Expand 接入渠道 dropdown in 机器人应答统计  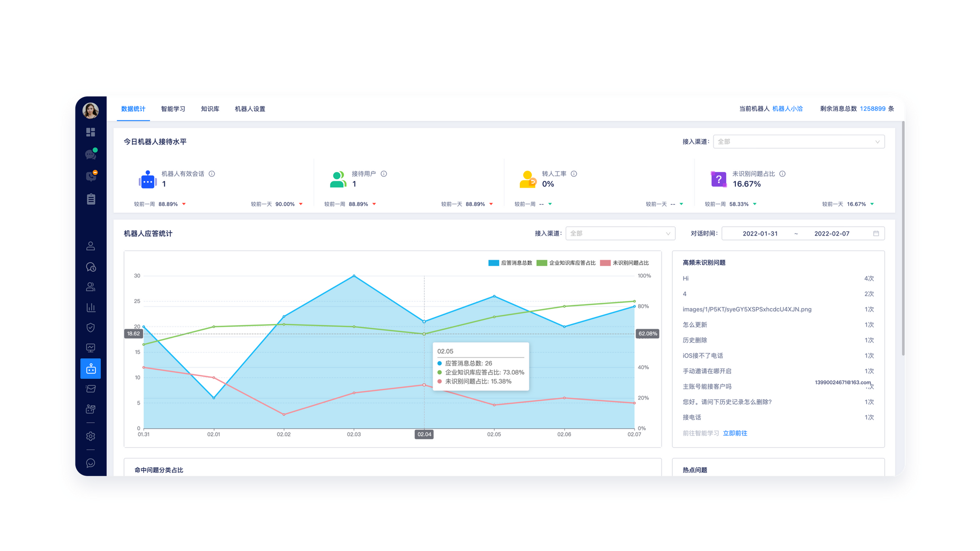620,234
